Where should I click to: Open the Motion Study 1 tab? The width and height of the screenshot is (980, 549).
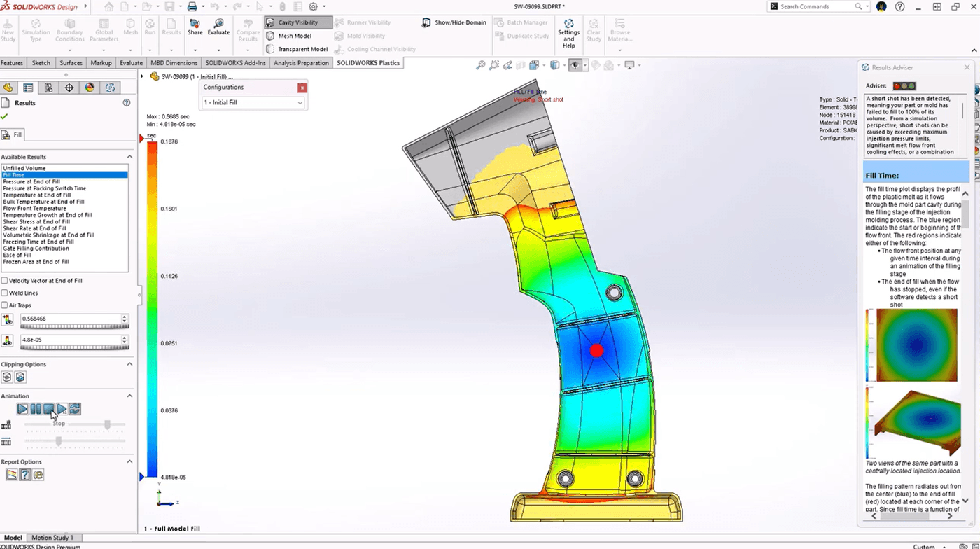pos(53,537)
